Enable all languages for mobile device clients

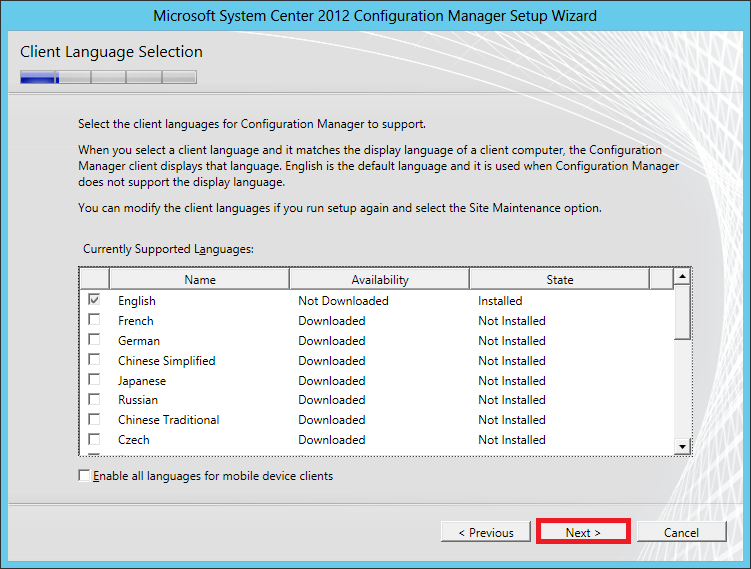tap(84, 476)
